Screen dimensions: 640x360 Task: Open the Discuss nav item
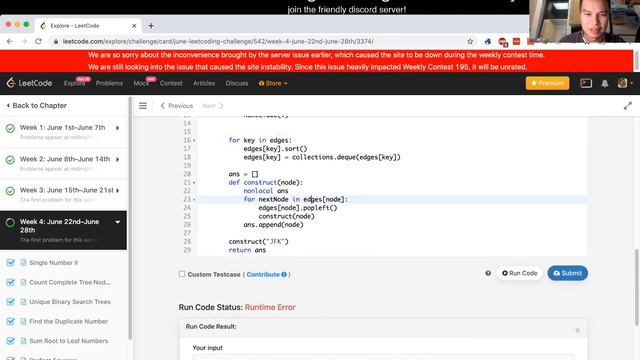237,83
